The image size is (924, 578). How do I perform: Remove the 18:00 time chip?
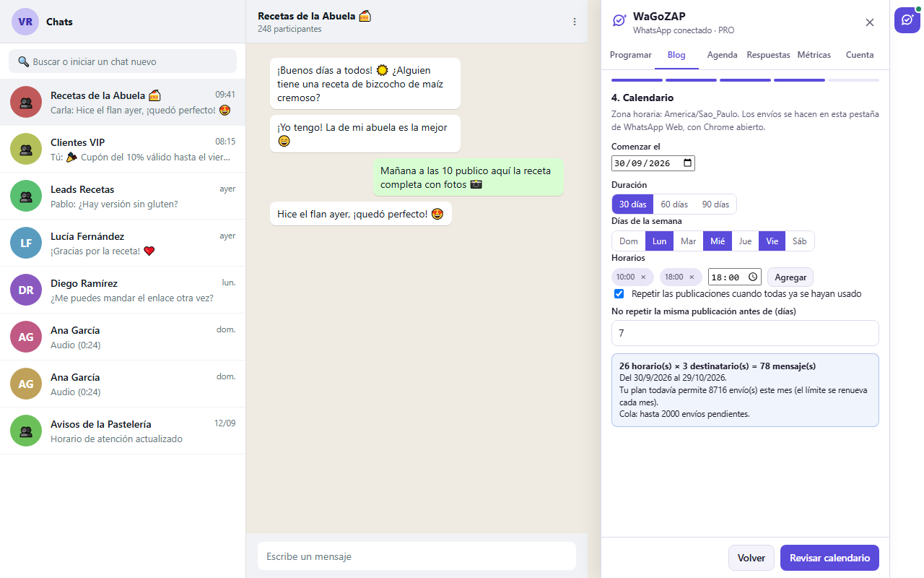pos(692,277)
